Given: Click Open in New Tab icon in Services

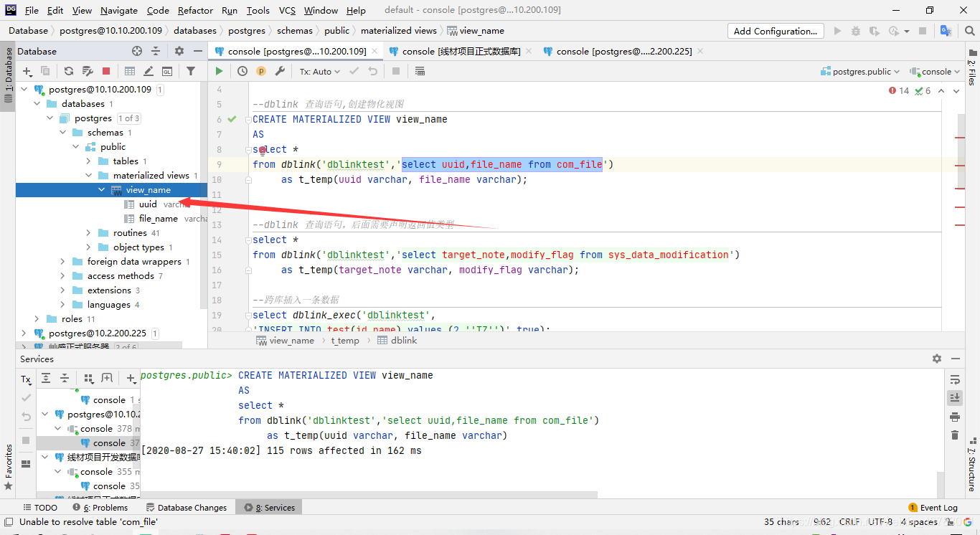Looking at the screenshot, I should (x=107, y=378).
